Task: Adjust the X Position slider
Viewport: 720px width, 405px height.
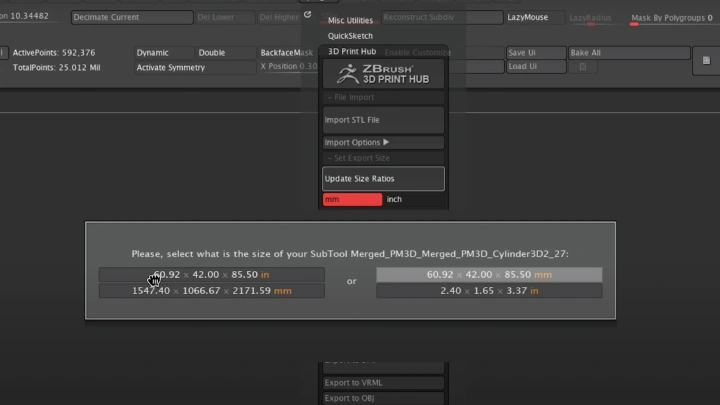Action: [x=288, y=67]
